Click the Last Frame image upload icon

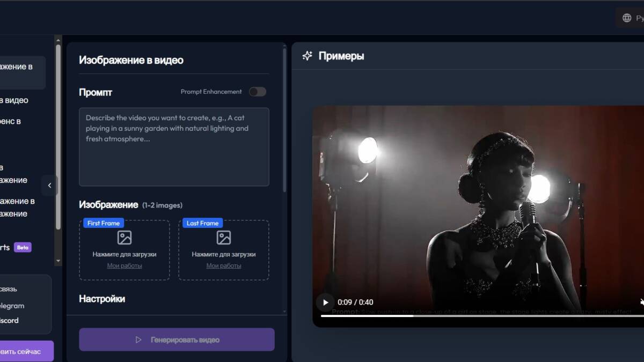pos(224,238)
